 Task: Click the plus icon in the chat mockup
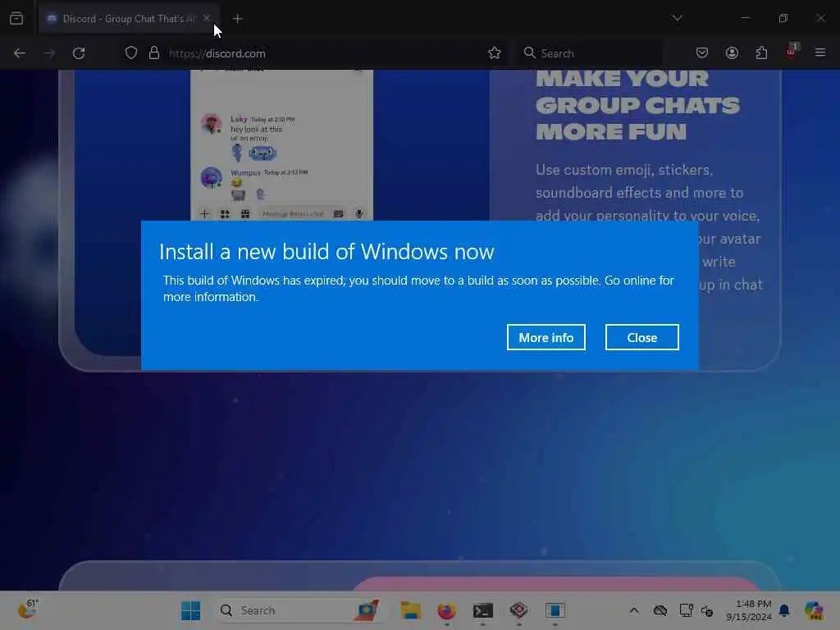pyautogui.click(x=204, y=214)
